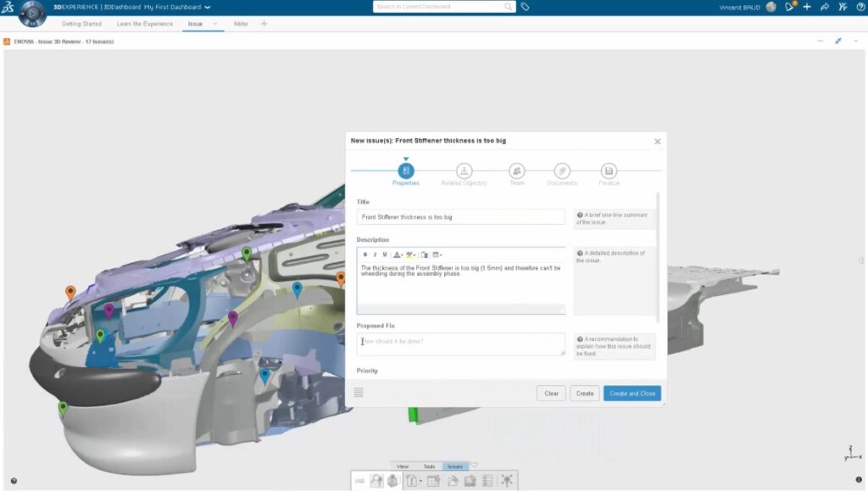Select the Tools tab in bottom toolbar
Viewport: 868px width, 492px height.
429,467
